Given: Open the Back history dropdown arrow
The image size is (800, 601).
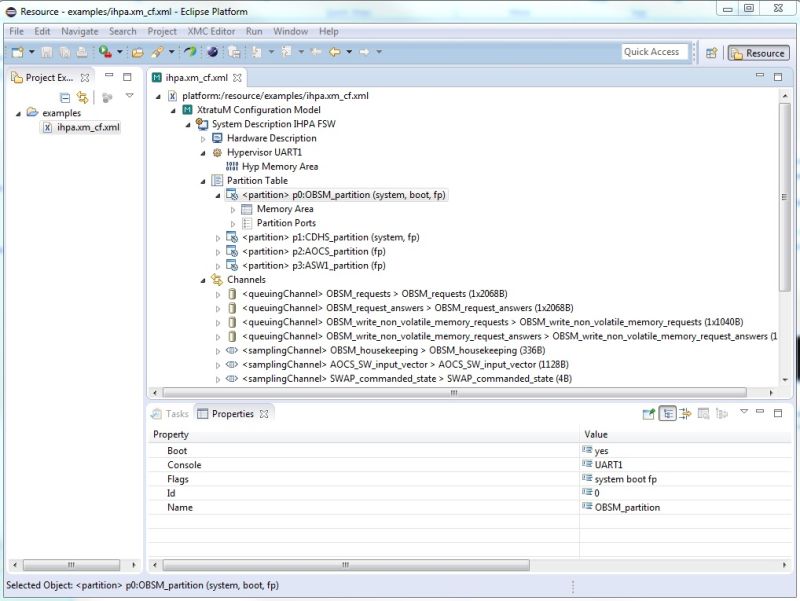Looking at the screenshot, I should click(x=349, y=52).
